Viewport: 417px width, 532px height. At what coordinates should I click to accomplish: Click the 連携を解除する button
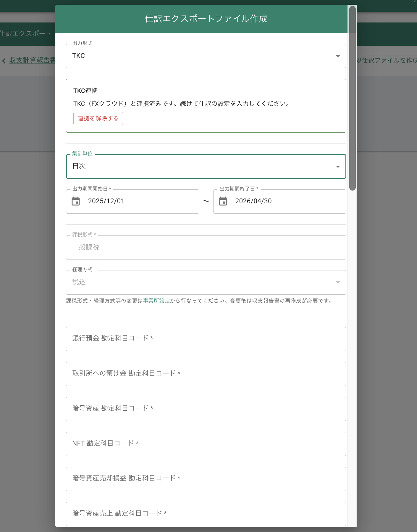point(98,118)
